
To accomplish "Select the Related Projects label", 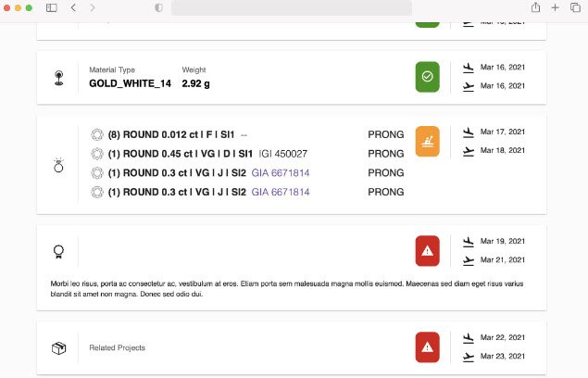I will (x=117, y=348).
